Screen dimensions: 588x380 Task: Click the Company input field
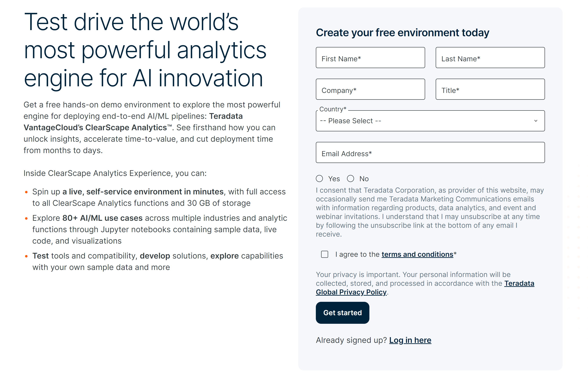[369, 90]
